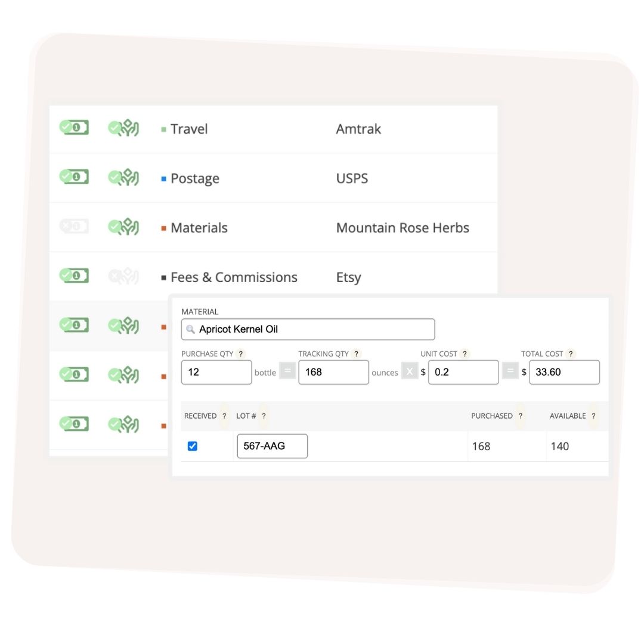Click the question mark beside the Available column
Image resolution: width=644 pixels, height=644 pixels.
593,416
